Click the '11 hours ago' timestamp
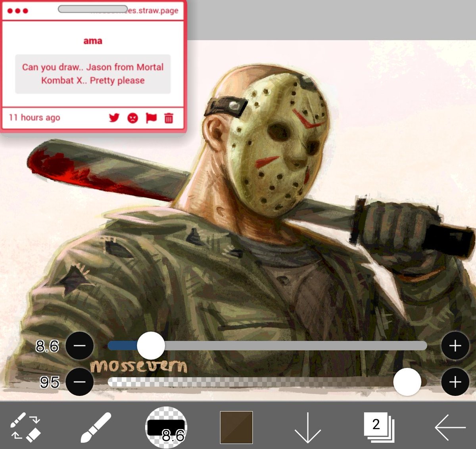This screenshot has width=476, height=449. [x=35, y=117]
